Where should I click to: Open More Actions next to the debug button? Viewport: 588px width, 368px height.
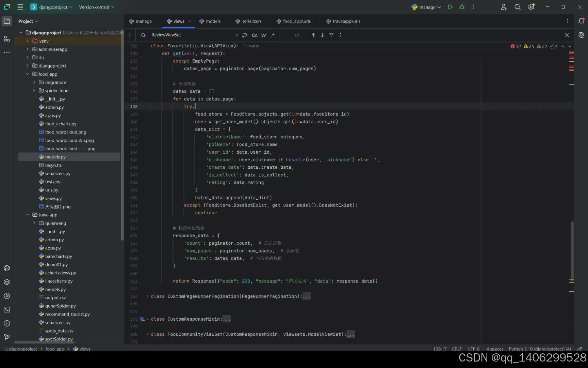[x=474, y=7]
